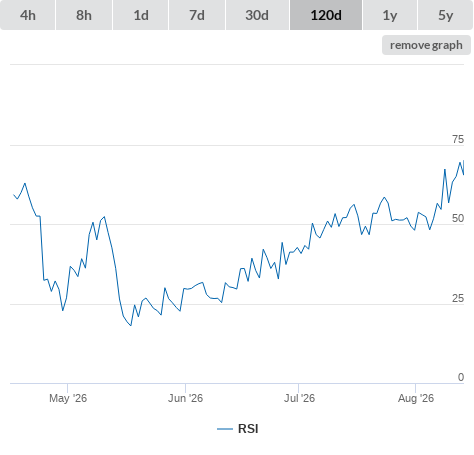Click the Aug '26 axis label
This screenshot has width=474, height=455.
tap(416, 398)
